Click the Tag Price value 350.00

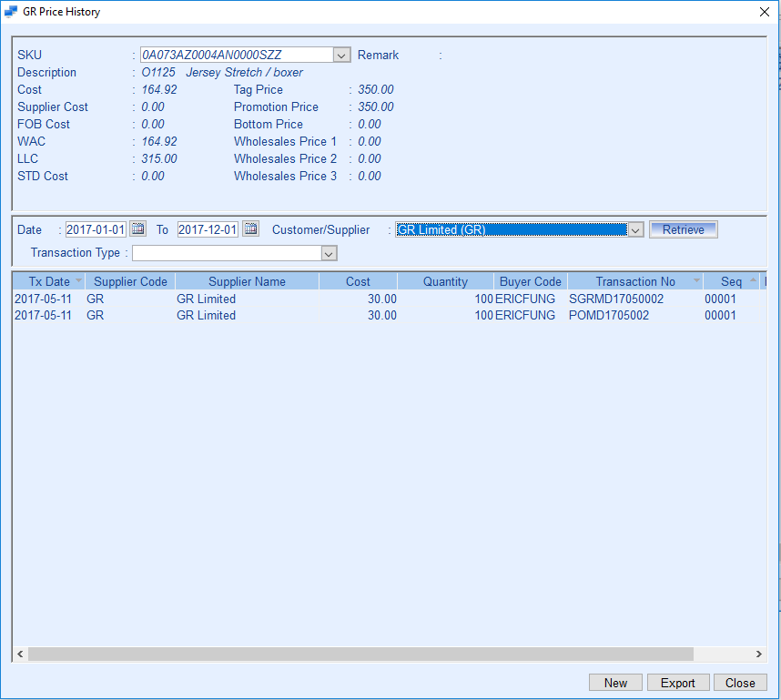pyautogui.click(x=376, y=90)
